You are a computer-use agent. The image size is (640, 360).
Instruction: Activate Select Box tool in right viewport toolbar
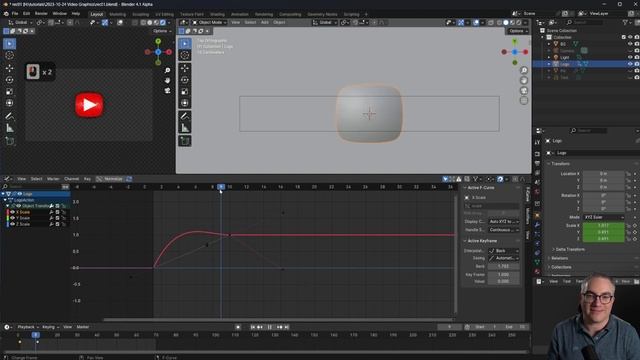coord(185,44)
